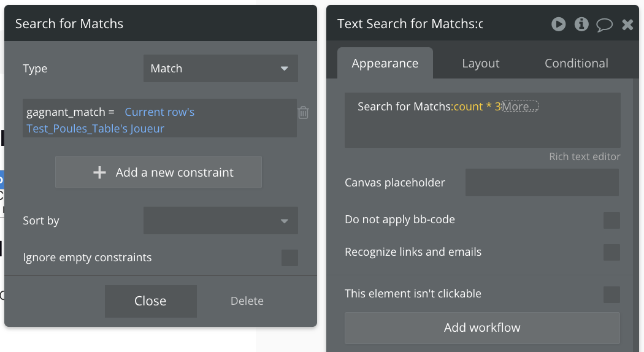This screenshot has width=644, height=352.
Task: Click the comment bubble icon
Action: 605,25
